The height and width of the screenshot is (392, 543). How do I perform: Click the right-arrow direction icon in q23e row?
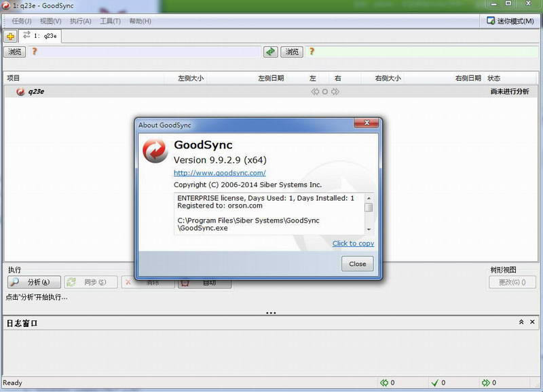click(335, 92)
